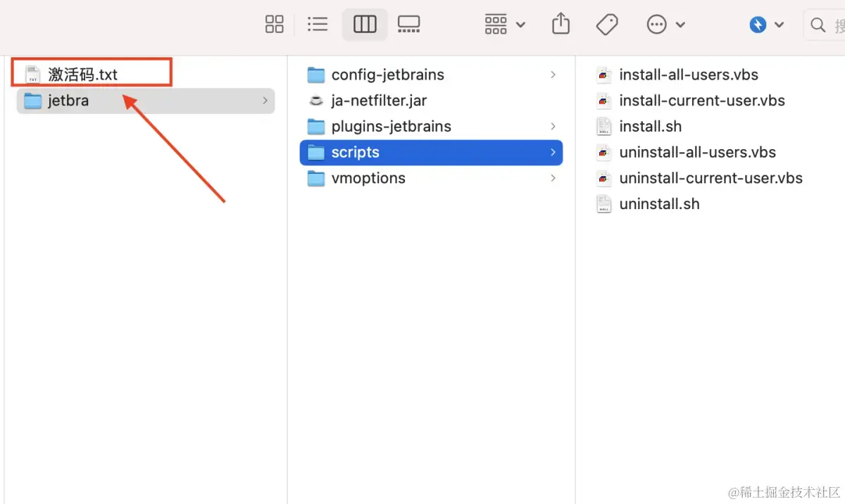Select the install.sh file
The image size is (845, 504).
point(651,127)
